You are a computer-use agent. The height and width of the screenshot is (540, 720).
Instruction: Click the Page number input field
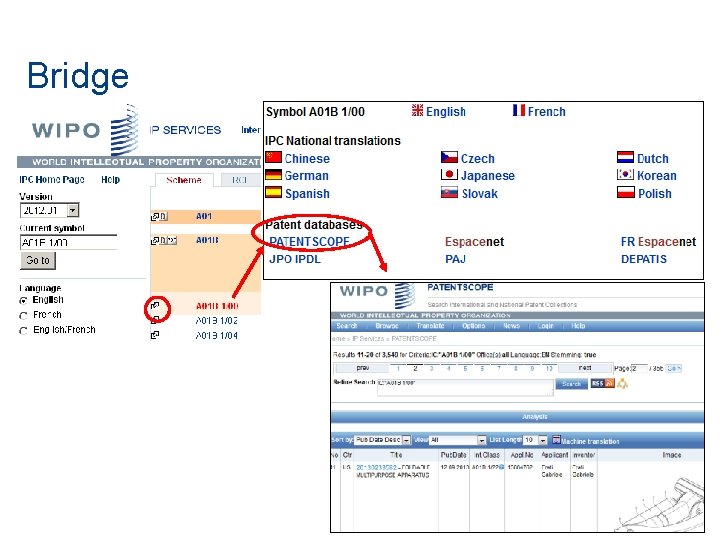click(639, 368)
